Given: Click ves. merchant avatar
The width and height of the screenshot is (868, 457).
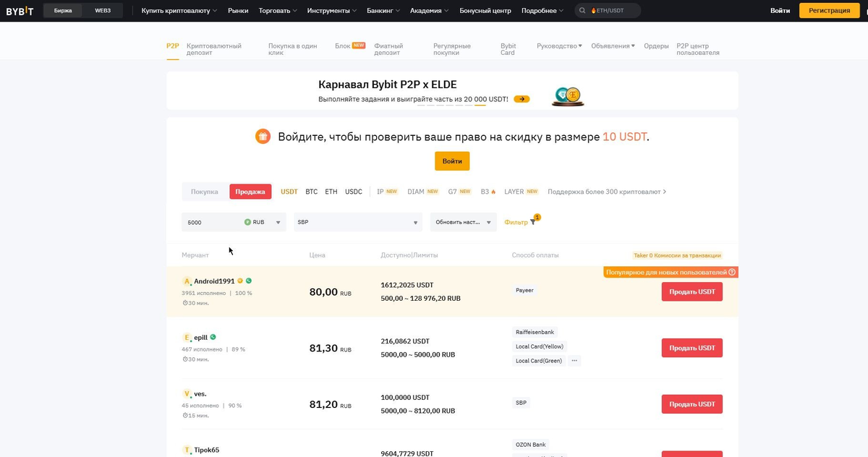Looking at the screenshot, I should [187, 394].
